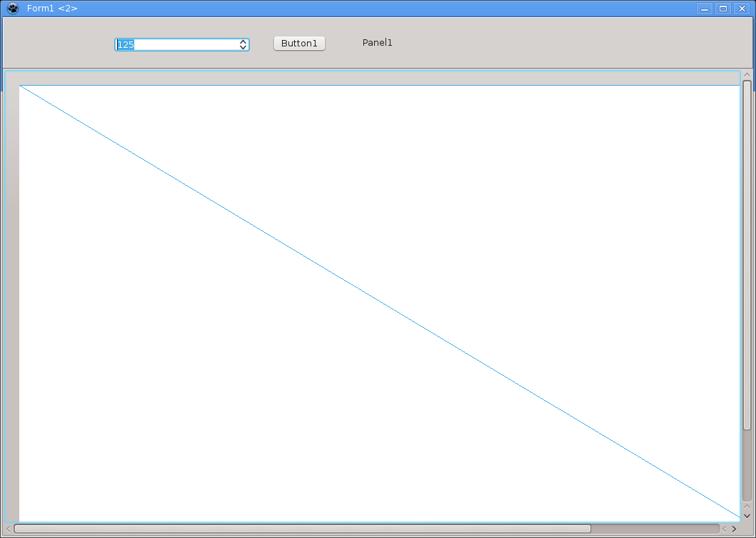
Task: Click the left arrow beside the horizontal right arrow
Action: pos(724,529)
